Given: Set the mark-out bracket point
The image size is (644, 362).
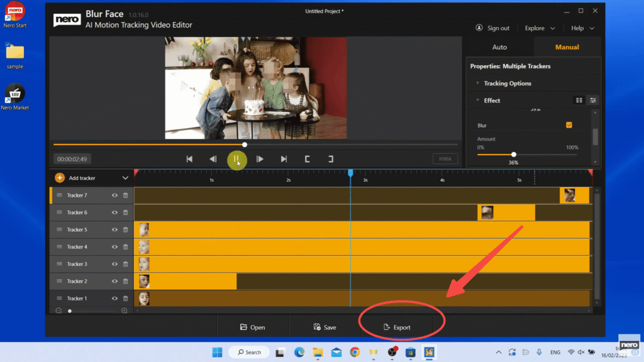Looking at the screenshot, I should pyautogui.click(x=331, y=159).
